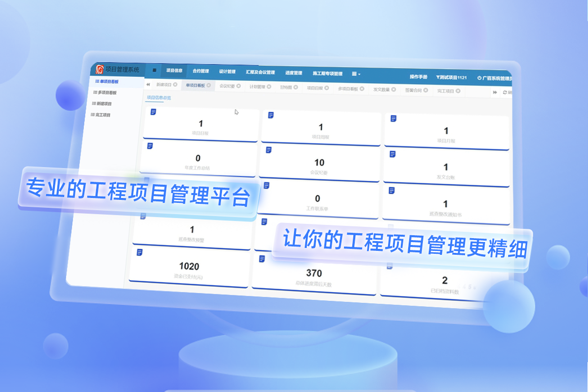Collapse tab list using the left double-arrow

click(148, 84)
